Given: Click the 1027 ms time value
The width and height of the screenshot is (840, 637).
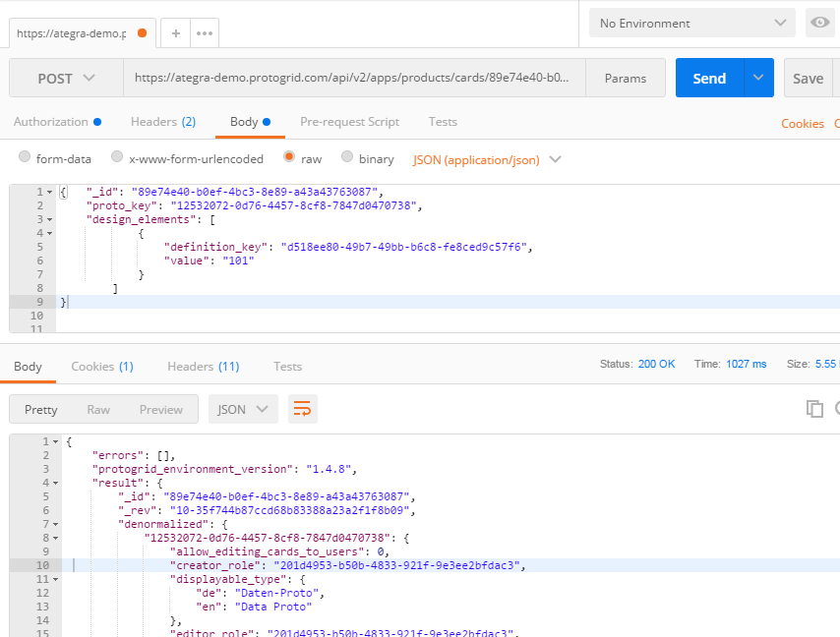Looking at the screenshot, I should click(746, 364).
